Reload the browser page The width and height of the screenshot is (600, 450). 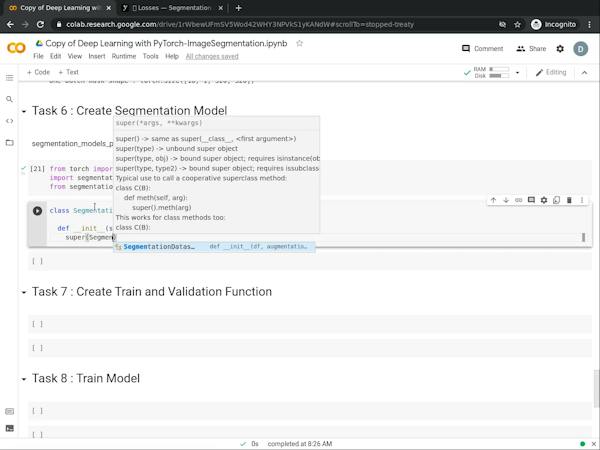tap(40, 24)
